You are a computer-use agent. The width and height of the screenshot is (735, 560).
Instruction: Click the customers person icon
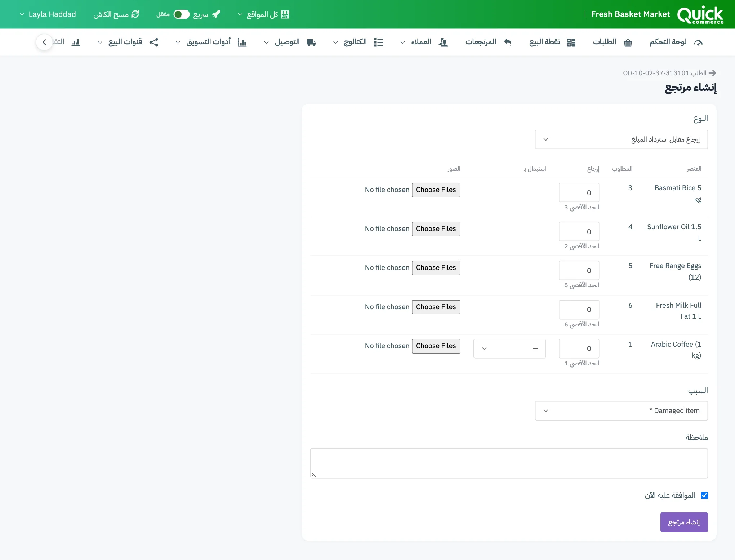[x=444, y=43]
